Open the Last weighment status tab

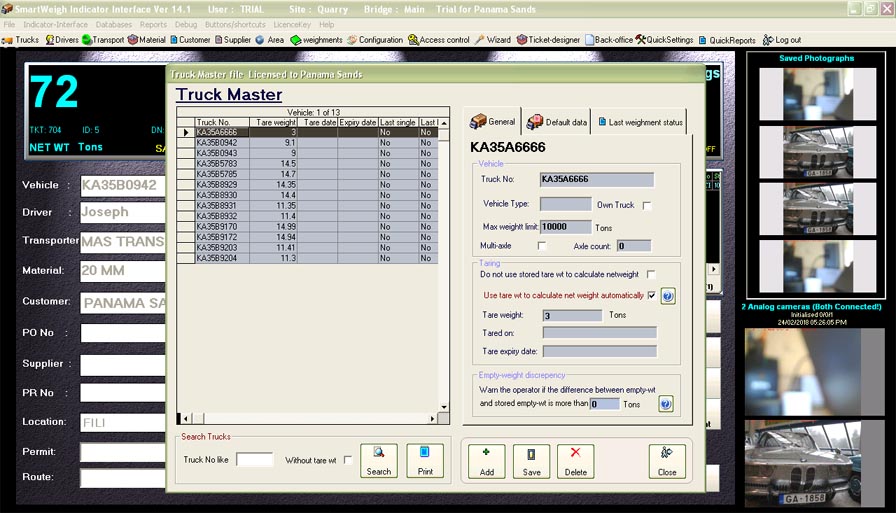[x=640, y=122]
